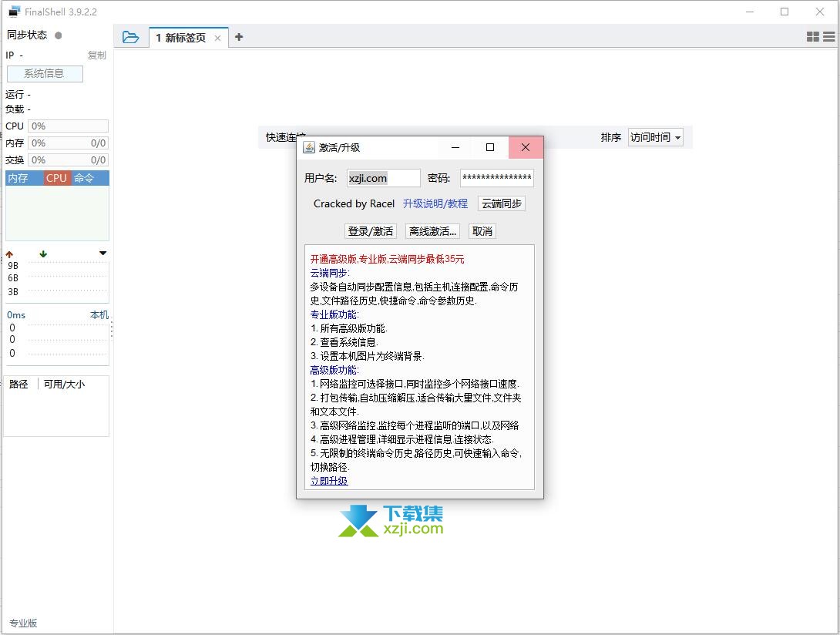Open the main hamburger menu icon
Viewport: 840px width, 635px height.
[x=828, y=36]
